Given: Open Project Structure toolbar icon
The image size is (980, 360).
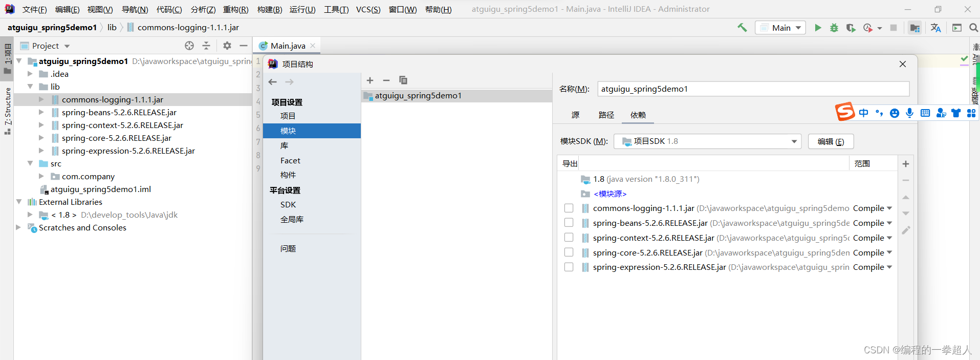Looking at the screenshot, I should point(915,28).
